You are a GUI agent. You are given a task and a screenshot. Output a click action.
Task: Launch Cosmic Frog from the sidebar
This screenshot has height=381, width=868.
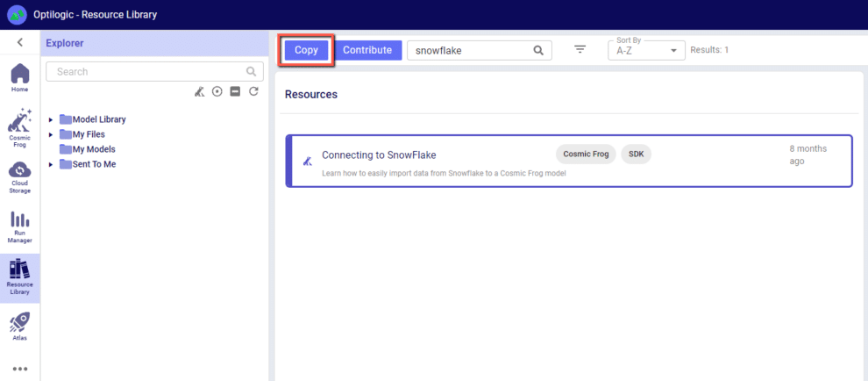tap(20, 127)
